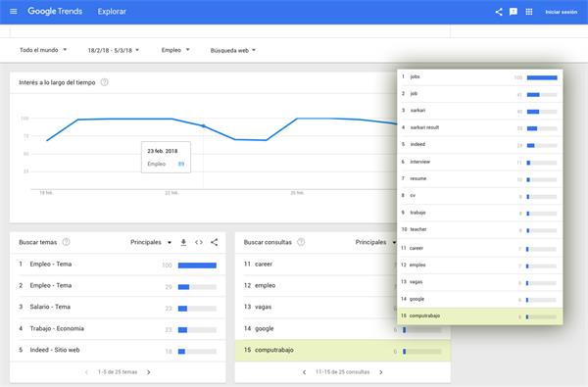
Task: Open help icon beside Interés a lo largo del tiempo
Action: coord(105,82)
